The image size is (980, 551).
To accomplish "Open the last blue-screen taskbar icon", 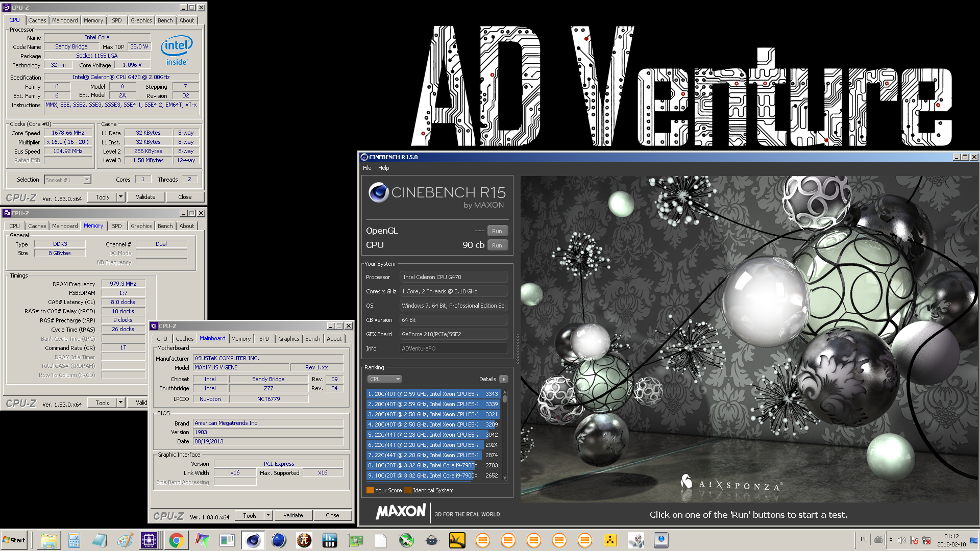I will pyautogui.click(x=661, y=540).
